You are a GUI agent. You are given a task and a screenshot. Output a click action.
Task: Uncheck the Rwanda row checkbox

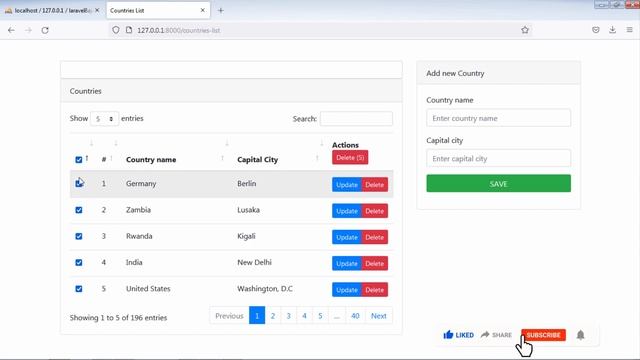coord(79,236)
